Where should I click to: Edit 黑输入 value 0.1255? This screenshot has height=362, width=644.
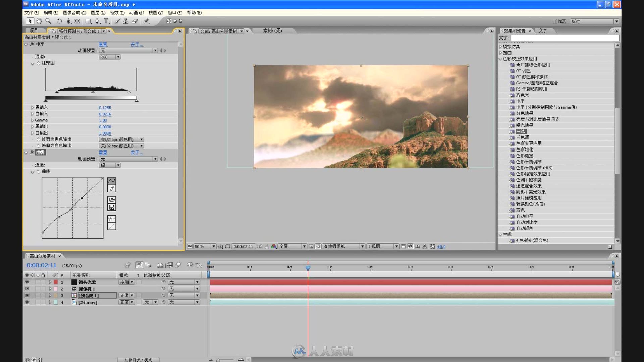[x=105, y=108]
